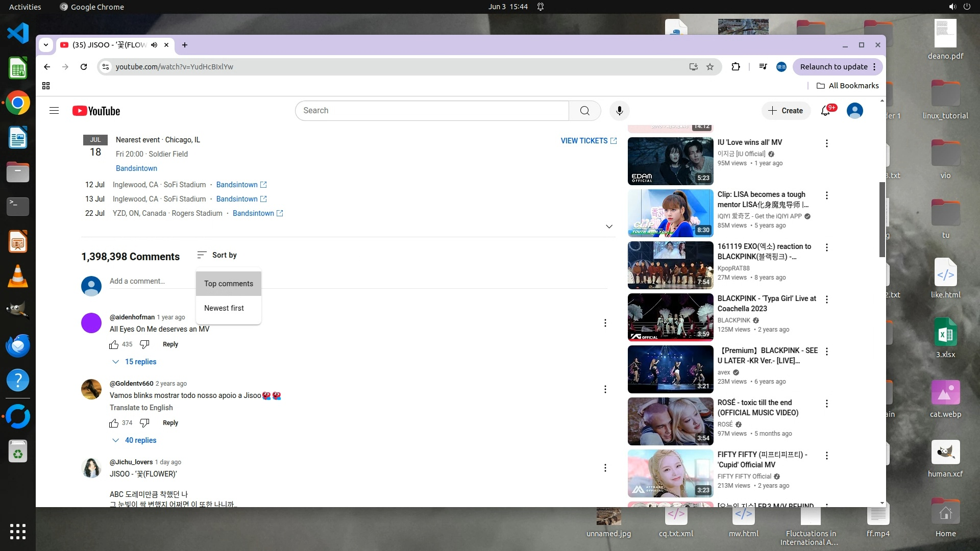Open three-dot menu for IU 'Love wins all' video
980x551 pixels.
(x=827, y=143)
